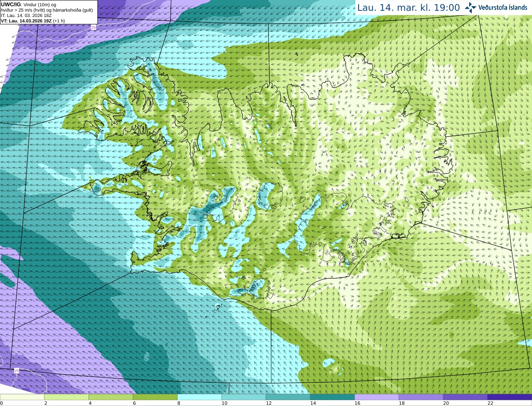Image resolution: width=532 pixels, height=406 pixels.
Task: Click the scale label '16' under the color bar
Action: (357, 403)
